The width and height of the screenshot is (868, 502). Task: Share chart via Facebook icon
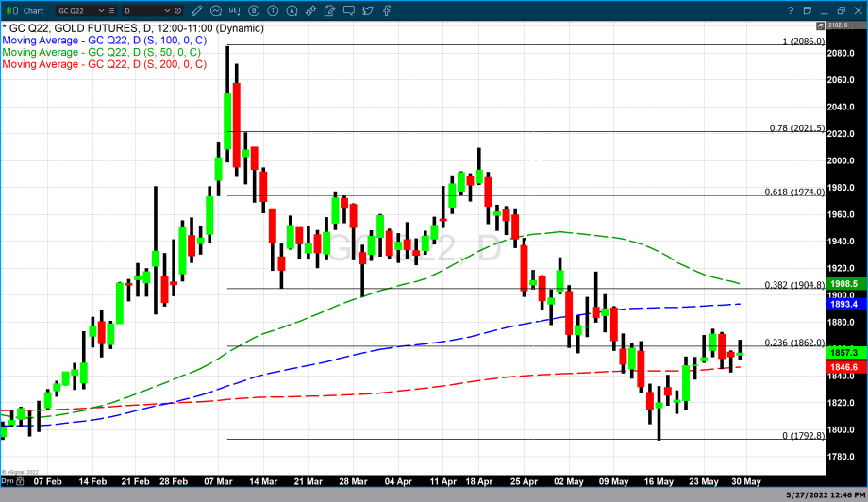(x=386, y=10)
